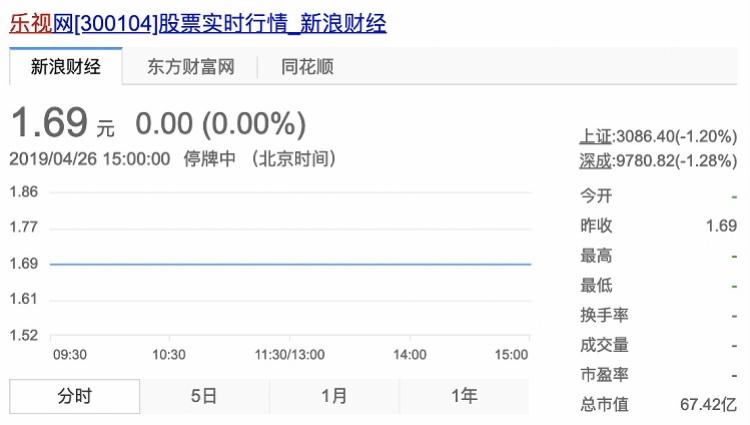Screen dimensions: 750x425
Task: Click the blue 1.69 price line in chart
Action: click(290, 264)
